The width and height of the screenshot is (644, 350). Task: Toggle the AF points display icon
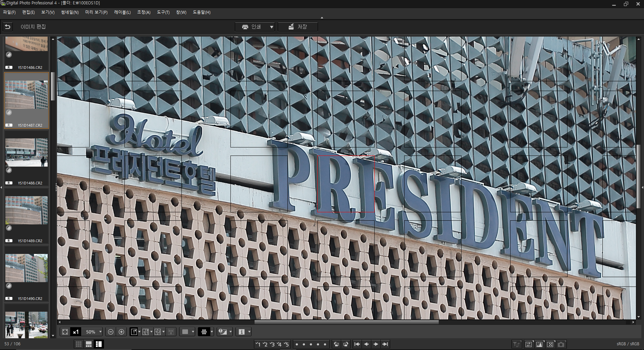204,332
